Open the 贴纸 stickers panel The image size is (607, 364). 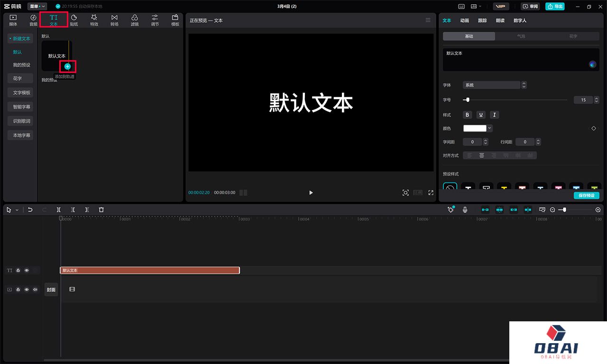tap(74, 20)
